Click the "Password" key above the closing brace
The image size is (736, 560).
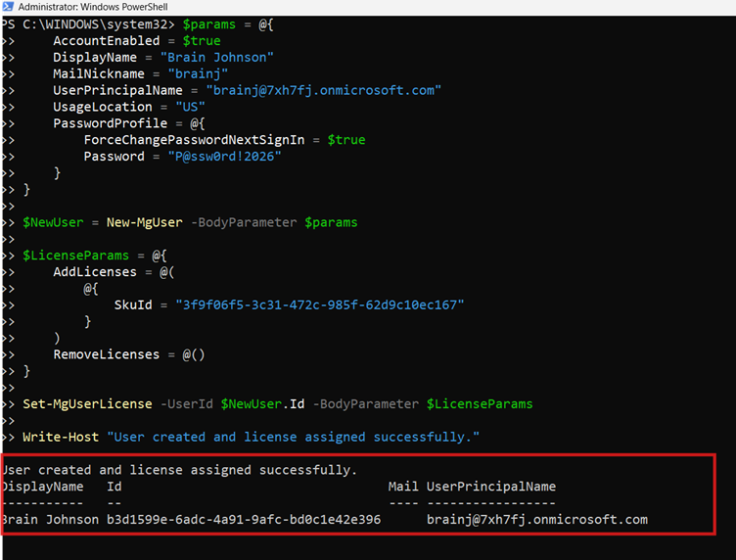point(115,157)
